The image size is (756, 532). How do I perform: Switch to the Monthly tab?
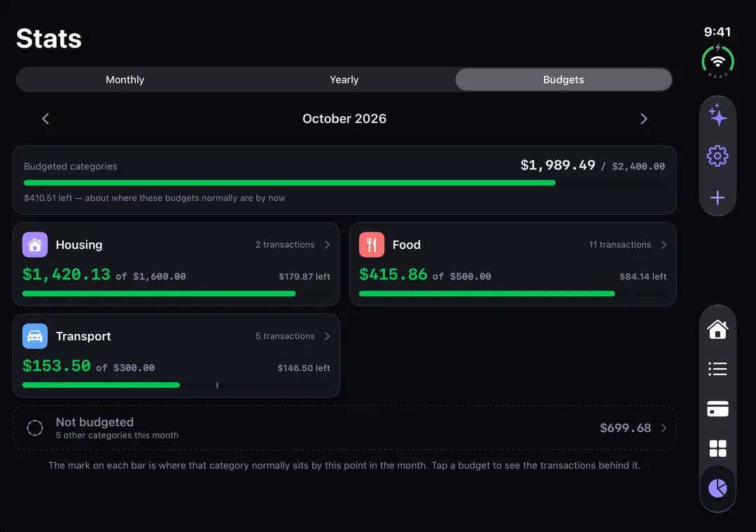tap(125, 80)
